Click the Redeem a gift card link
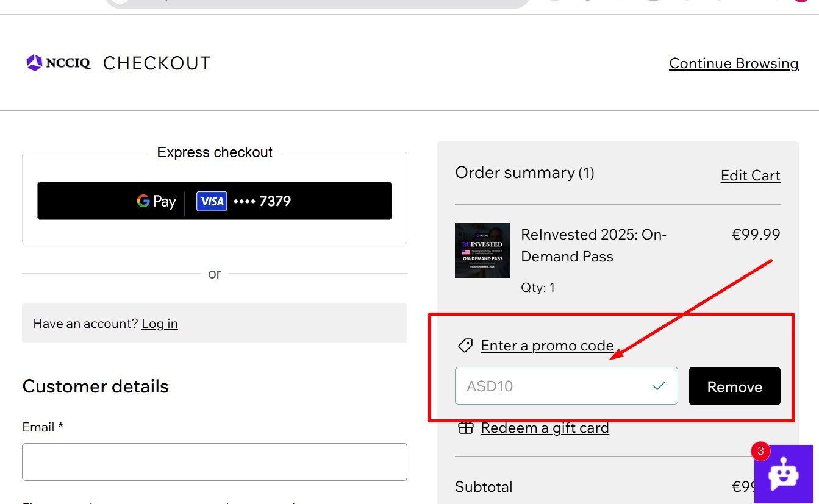819x504 pixels. coord(545,427)
